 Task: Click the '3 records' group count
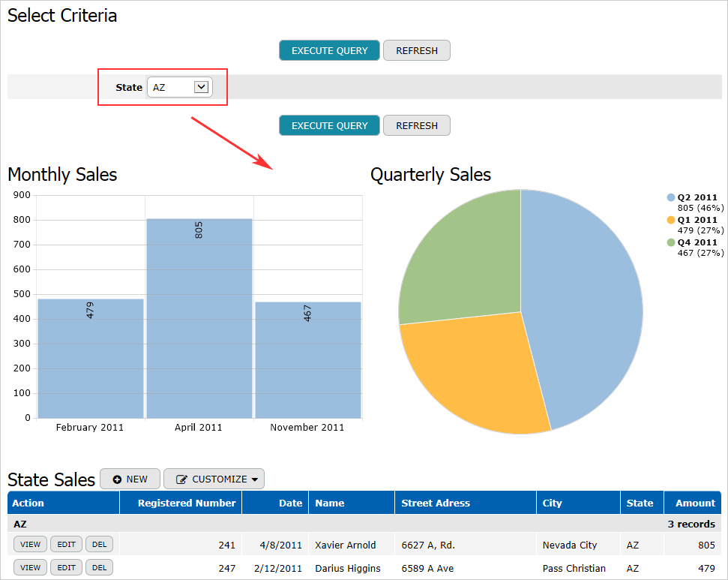(691, 524)
